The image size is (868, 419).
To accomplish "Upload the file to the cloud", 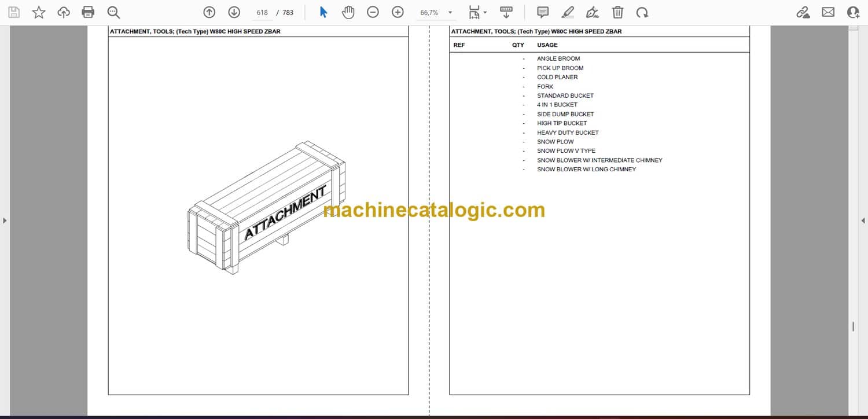I will (64, 12).
